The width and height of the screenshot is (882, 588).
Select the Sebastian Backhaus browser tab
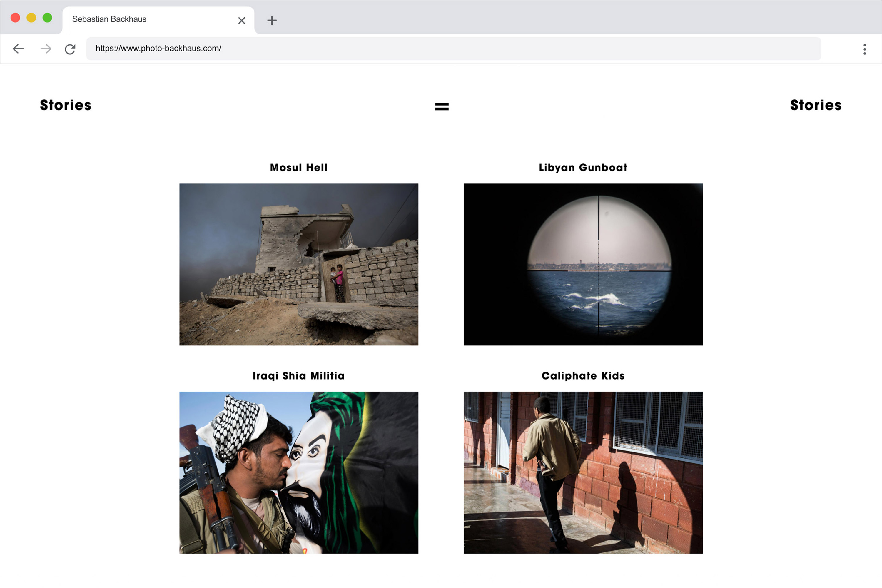pos(158,20)
